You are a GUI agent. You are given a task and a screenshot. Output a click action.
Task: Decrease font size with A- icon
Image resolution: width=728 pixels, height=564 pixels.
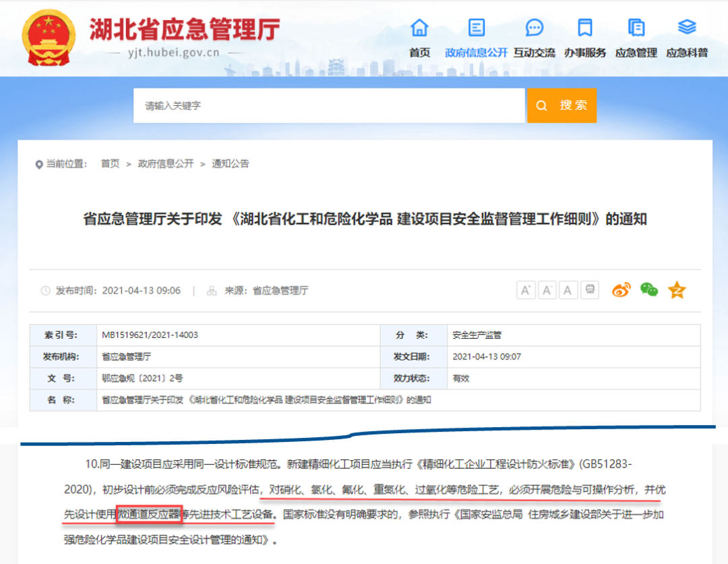point(547,290)
